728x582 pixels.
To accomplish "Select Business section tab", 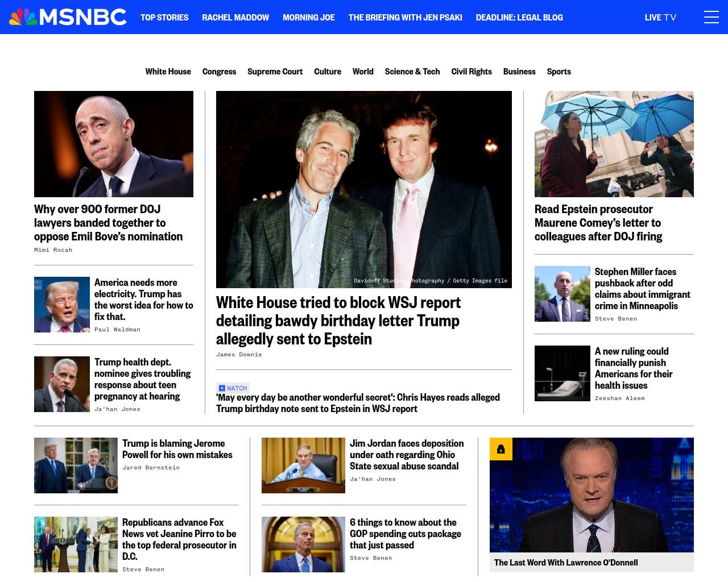I will (x=519, y=72).
